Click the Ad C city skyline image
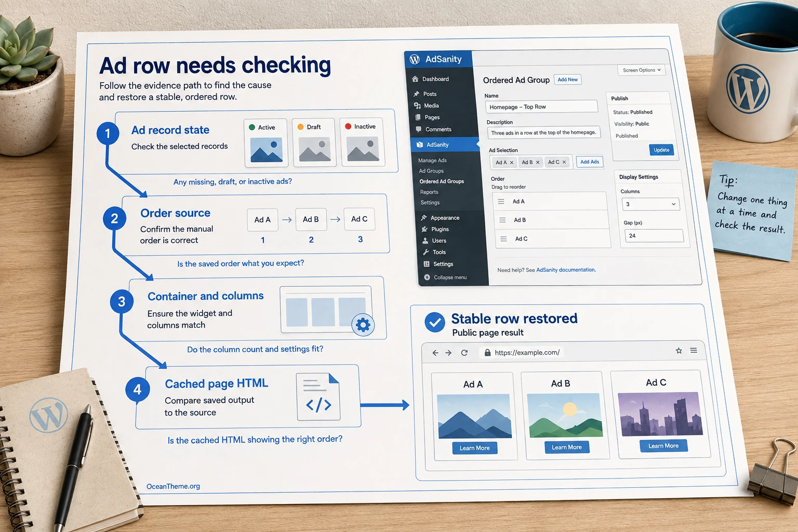 pyautogui.click(x=660, y=414)
